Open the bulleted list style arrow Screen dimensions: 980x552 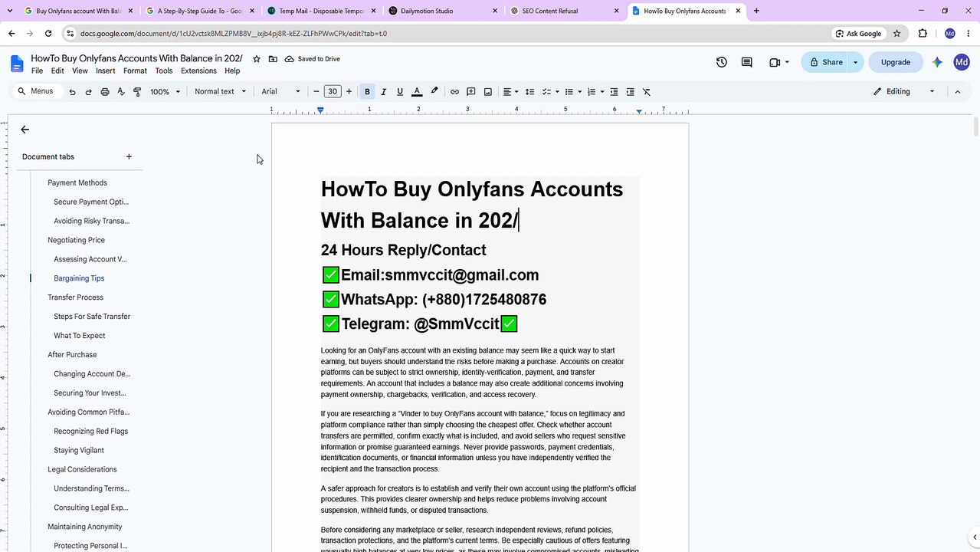click(579, 91)
